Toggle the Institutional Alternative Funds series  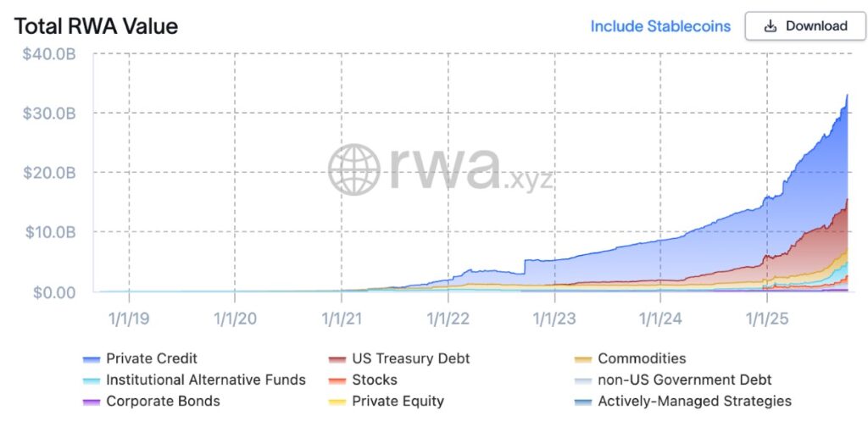point(194,380)
